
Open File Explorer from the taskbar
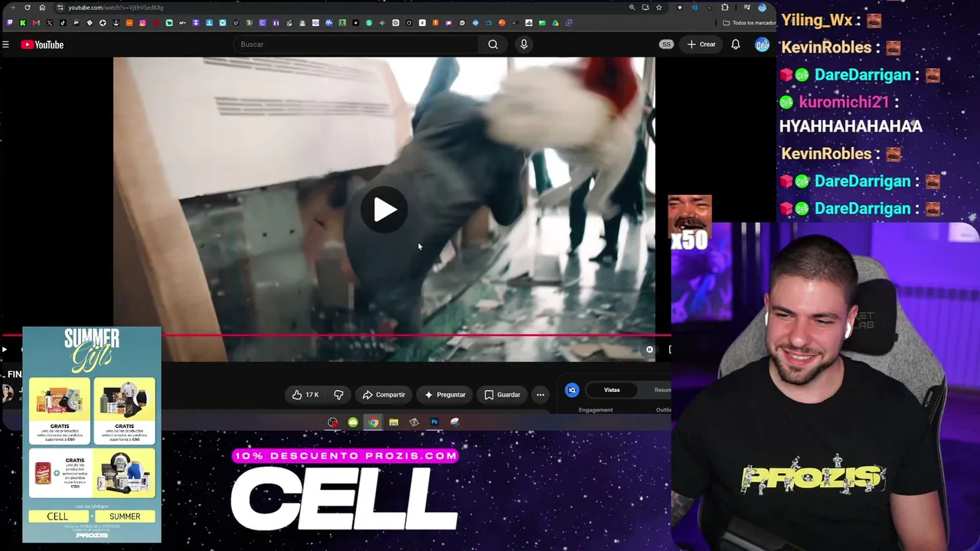coord(394,422)
